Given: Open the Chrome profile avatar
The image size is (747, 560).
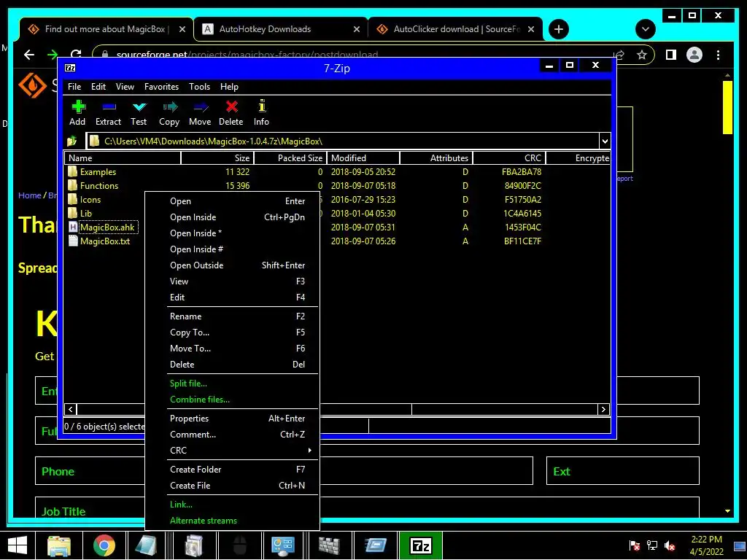Looking at the screenshot, I should click(x=694, y=55).
